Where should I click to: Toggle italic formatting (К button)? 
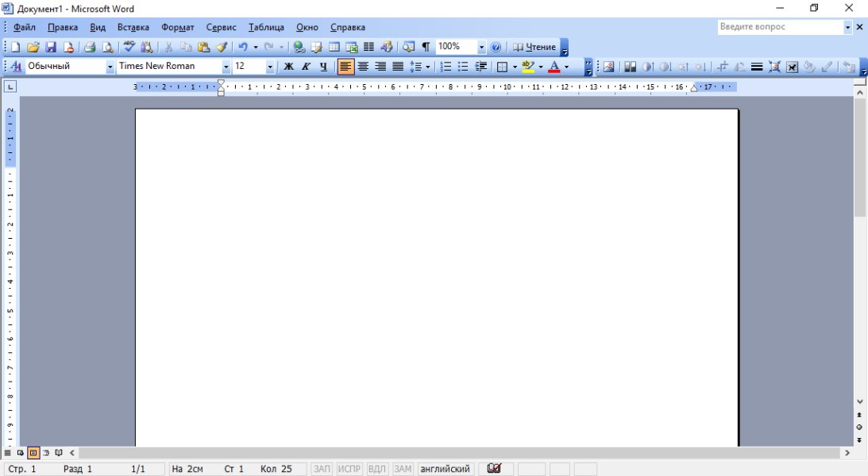point(306,67)
